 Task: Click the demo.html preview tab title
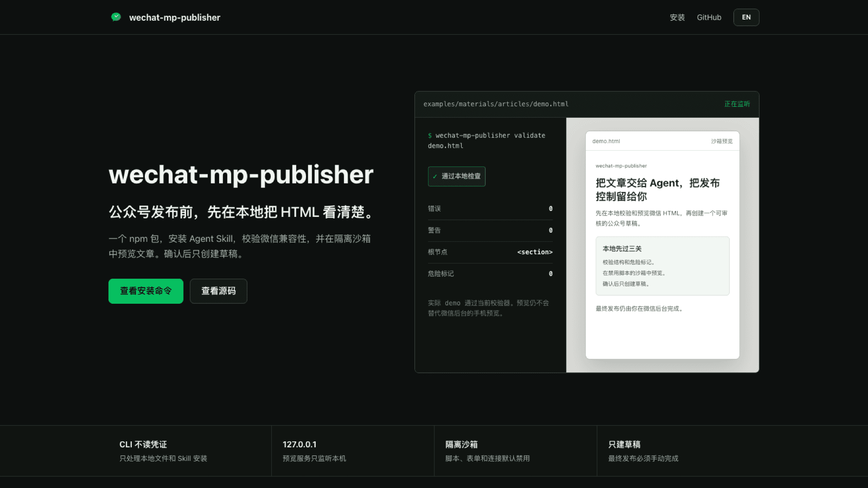pyautogui.click(x=606, y=141)
